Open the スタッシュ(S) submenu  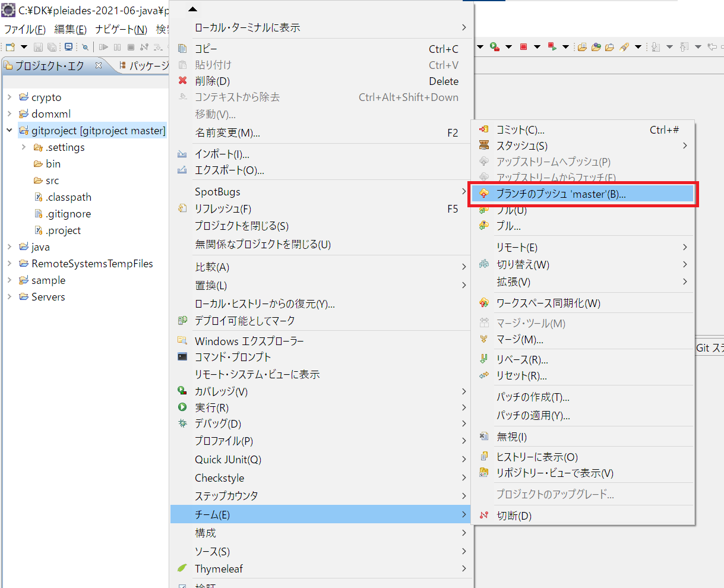tap(583, 146)
